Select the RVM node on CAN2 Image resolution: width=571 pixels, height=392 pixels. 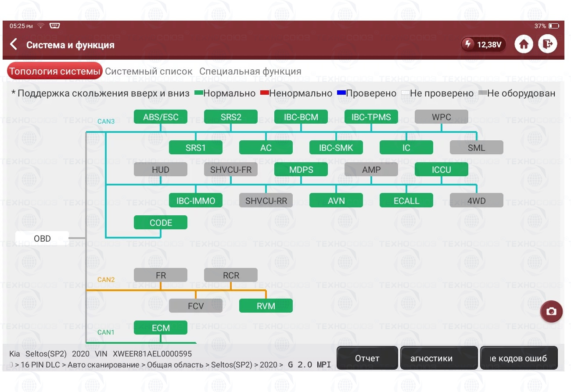[x=266, y=306]
